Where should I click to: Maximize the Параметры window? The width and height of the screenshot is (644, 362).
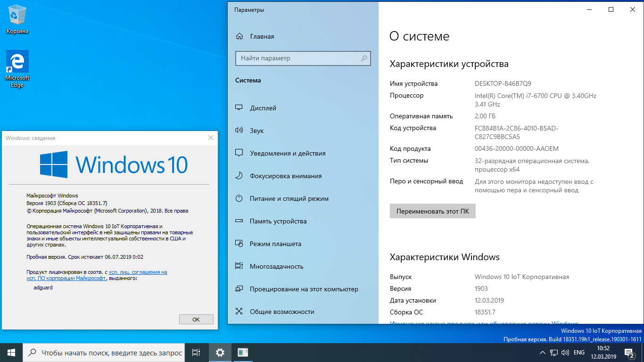pos(611,9)
